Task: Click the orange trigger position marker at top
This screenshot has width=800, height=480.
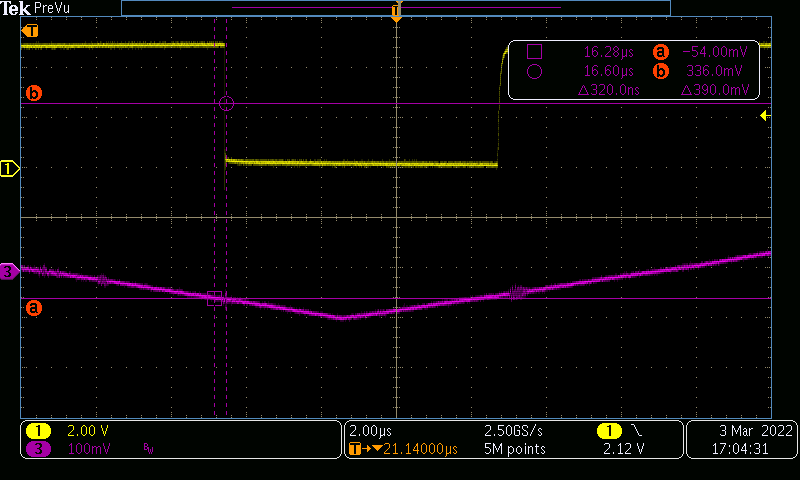Action: tap(397, 14)
